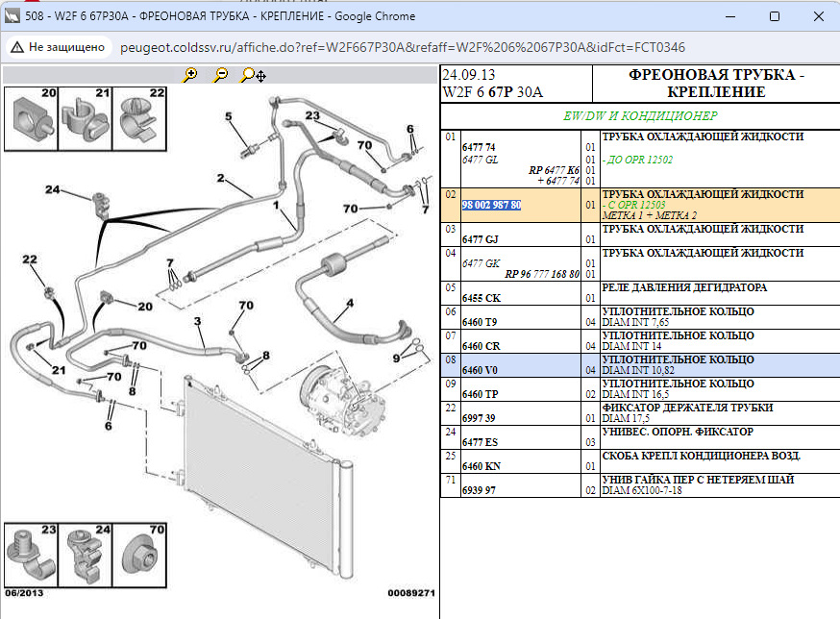Viewport: 840px width, 619px height.
Task: Click the part 23 bolt thumbnail
Action: [x=30, y=554]
